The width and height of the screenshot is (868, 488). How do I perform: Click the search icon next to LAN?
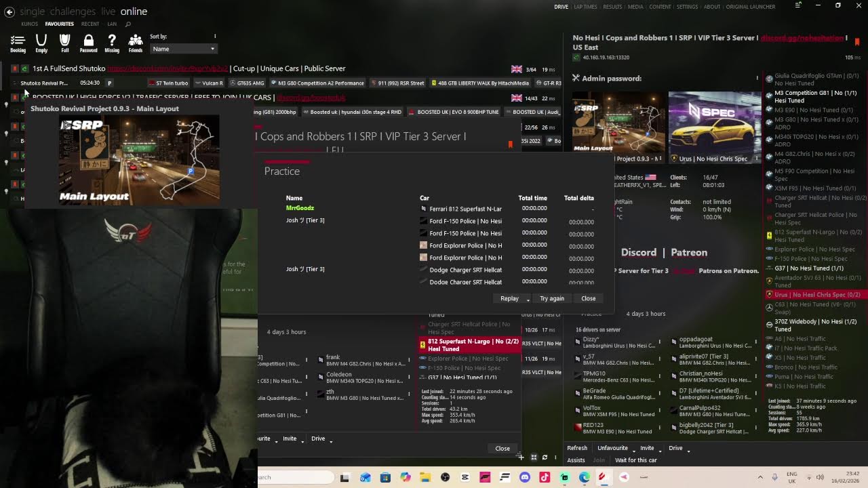127,24
